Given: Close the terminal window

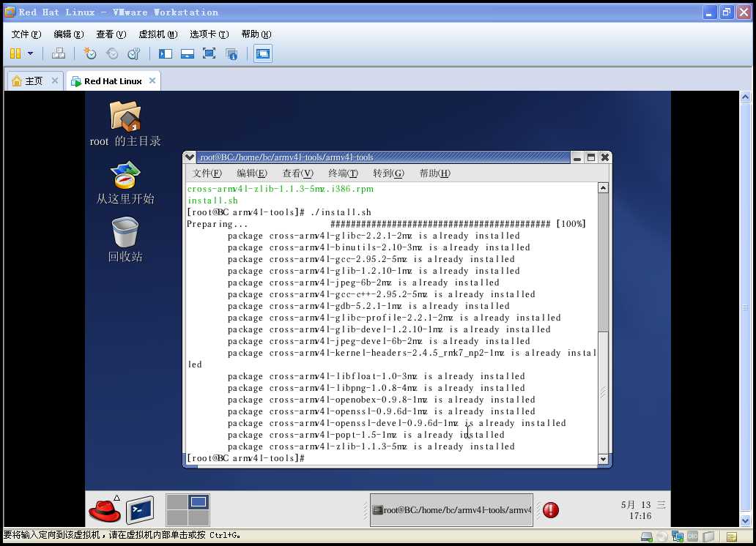Looking at the screenshot, I should [605, 157].
